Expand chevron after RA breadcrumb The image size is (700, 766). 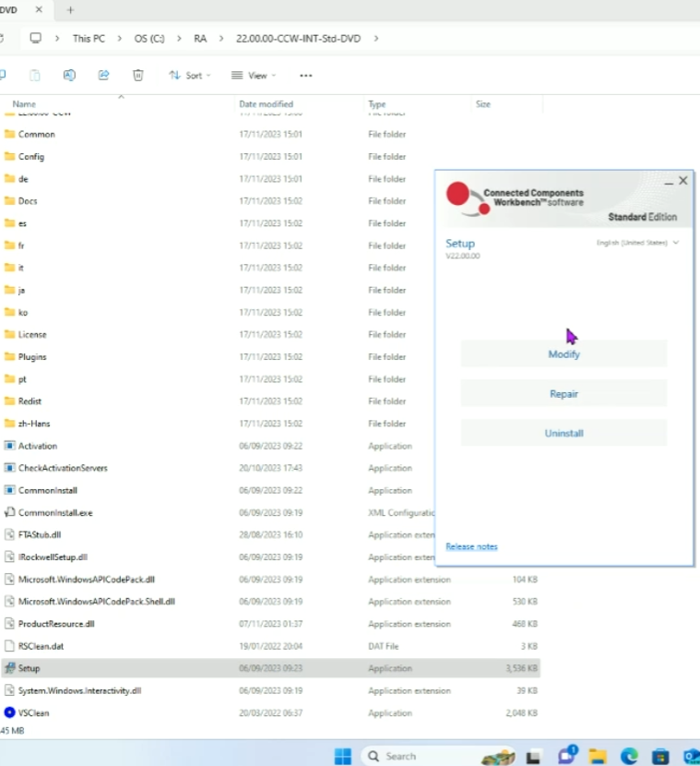point(221,38)
